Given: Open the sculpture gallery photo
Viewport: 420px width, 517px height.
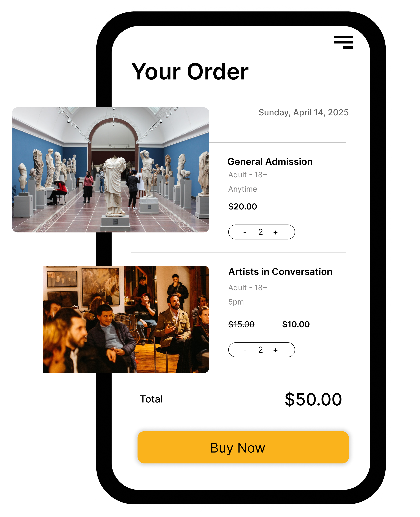Looking at the screenshot, I should coord(111,170).
